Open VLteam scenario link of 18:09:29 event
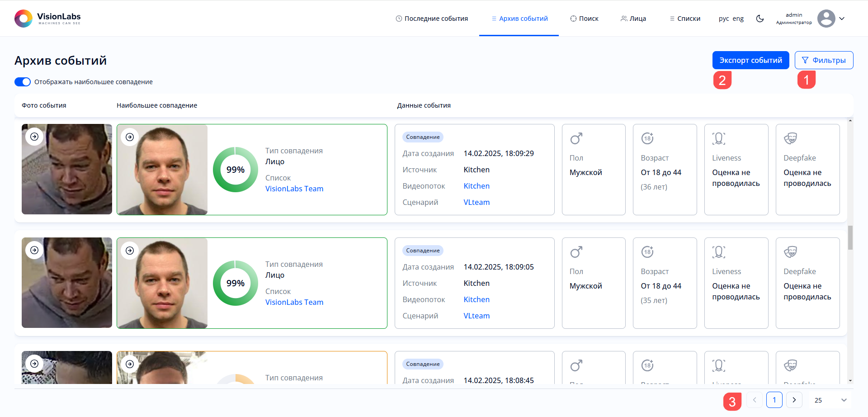Screen dimensions: 868x417 [476, 202]
